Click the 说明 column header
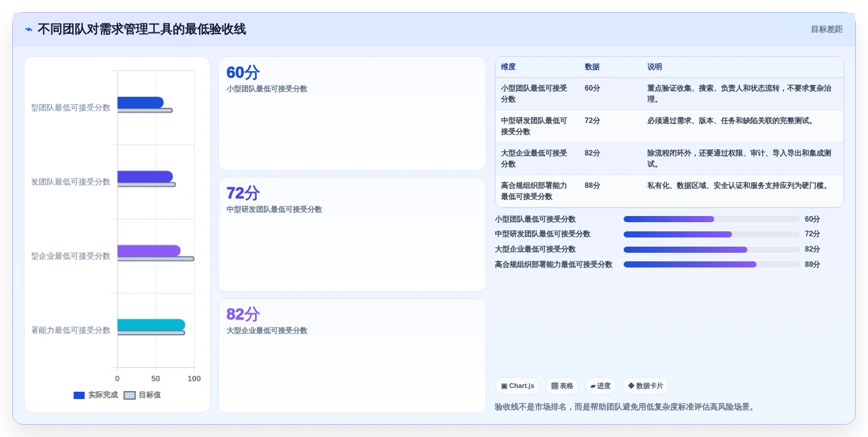The height and width of the screenshot is (437, 868). point(655,67)
